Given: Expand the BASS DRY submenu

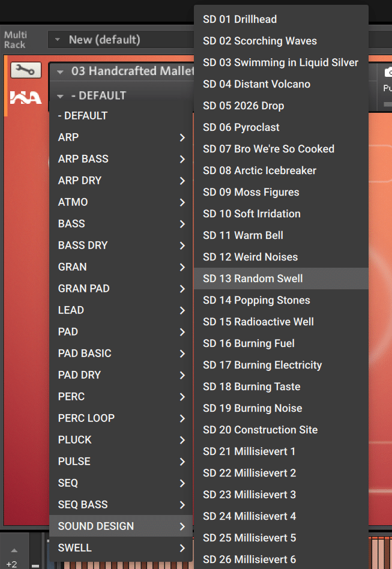Looking at the screenshot, I should pyautogui.click(x=121, y=245).
